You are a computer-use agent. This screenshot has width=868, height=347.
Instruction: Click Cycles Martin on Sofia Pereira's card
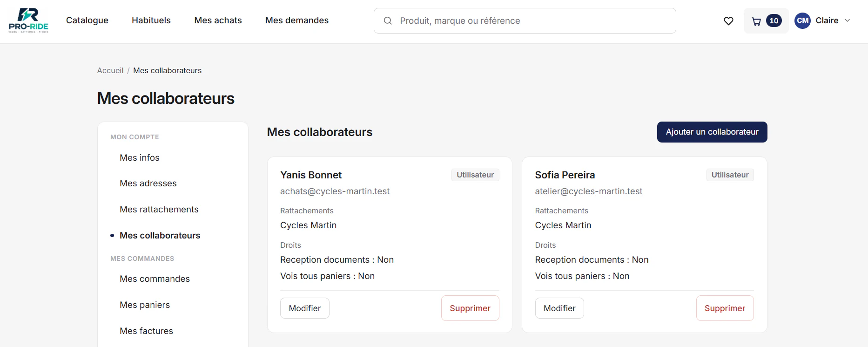[563, 225]
